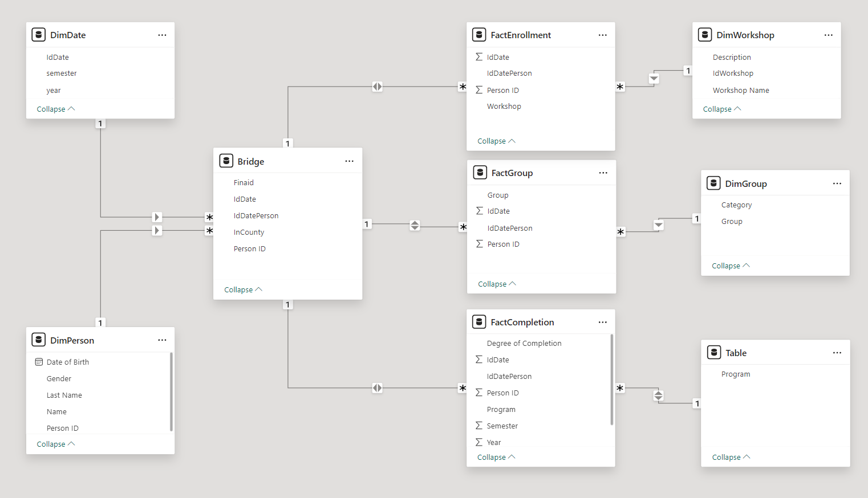Select the Workshop Name field in DimWorkshop
The width and height of the screenshot is (868, 498).
coord(741,91)
